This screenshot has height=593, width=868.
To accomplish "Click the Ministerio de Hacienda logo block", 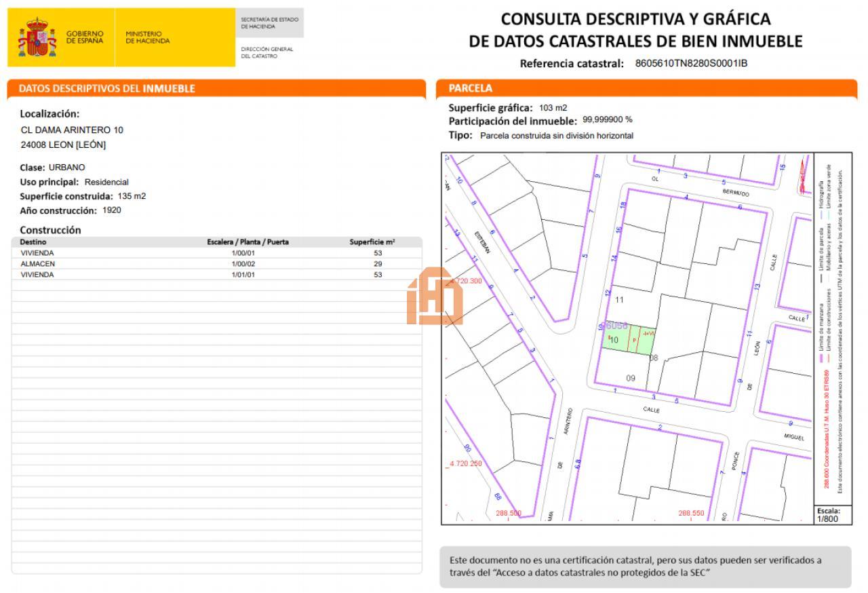I will click(x=148, y=37).
